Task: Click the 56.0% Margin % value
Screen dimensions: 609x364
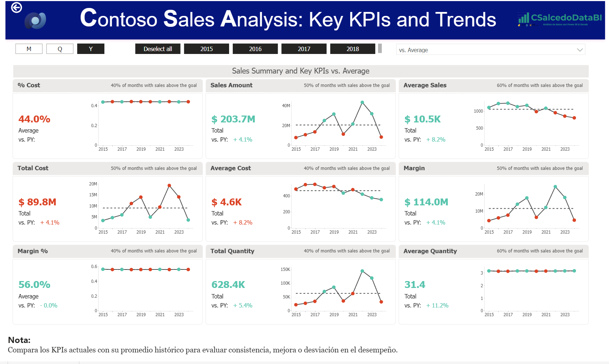Action: 34,285
